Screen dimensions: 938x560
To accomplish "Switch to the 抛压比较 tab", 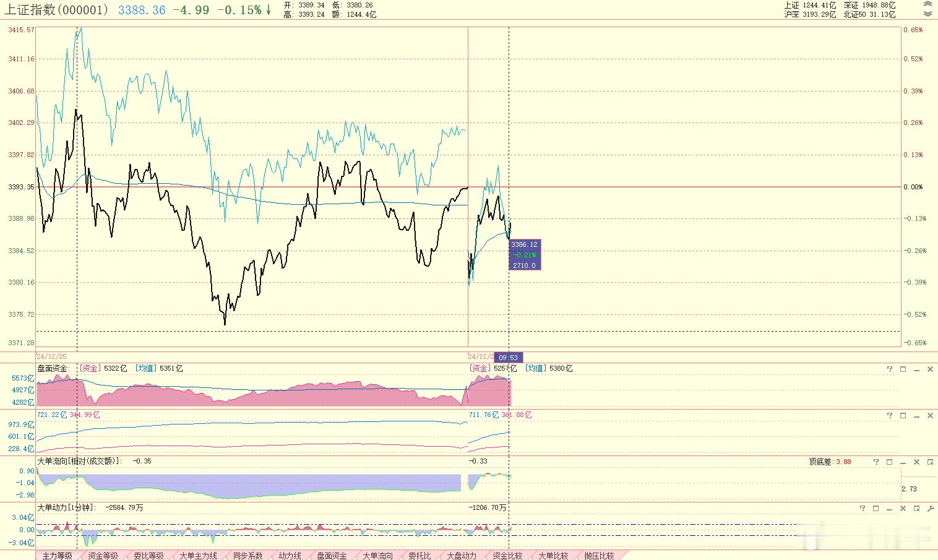I will pyautogui.click(x=600, y=556).
